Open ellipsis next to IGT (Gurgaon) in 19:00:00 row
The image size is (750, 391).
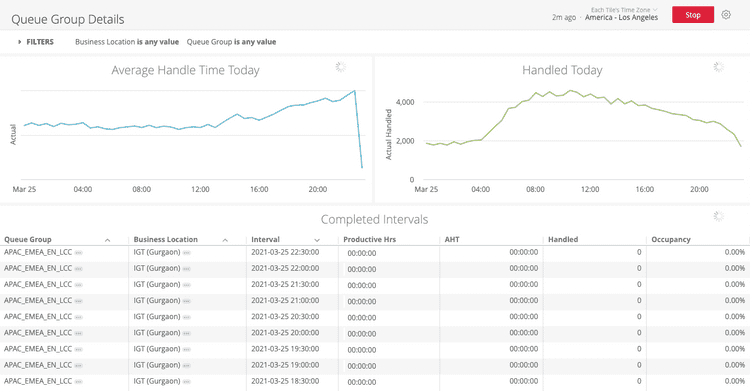pos(187,366)
